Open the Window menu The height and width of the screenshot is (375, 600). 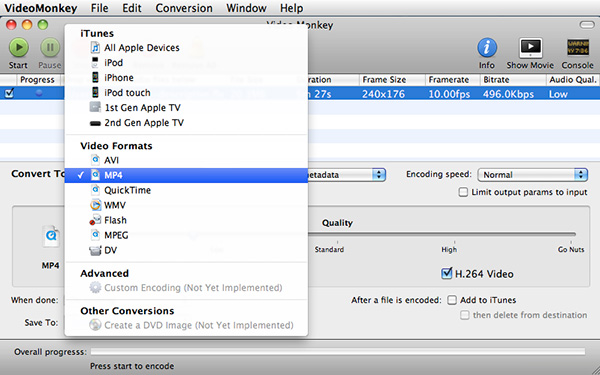[246, 8]
